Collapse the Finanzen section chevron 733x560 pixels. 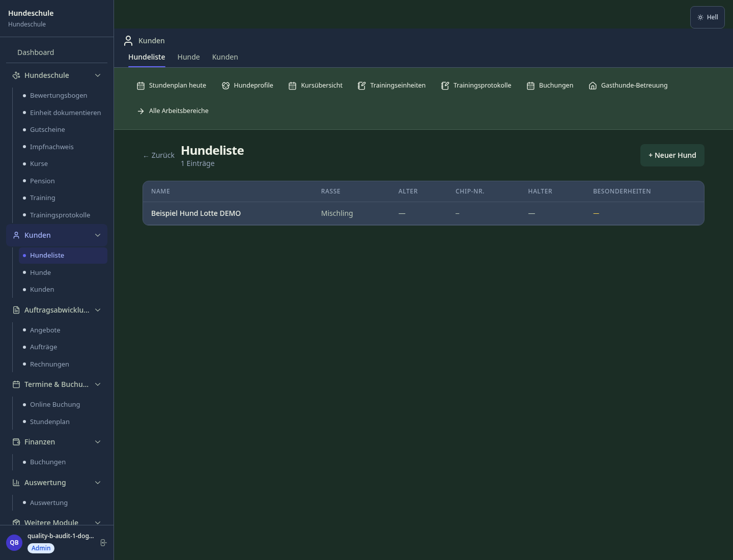pos(98,442)
